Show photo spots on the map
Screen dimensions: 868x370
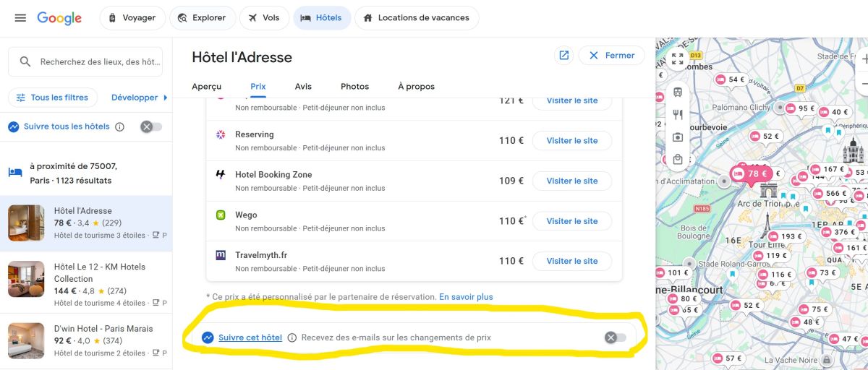tap(678, 137)
